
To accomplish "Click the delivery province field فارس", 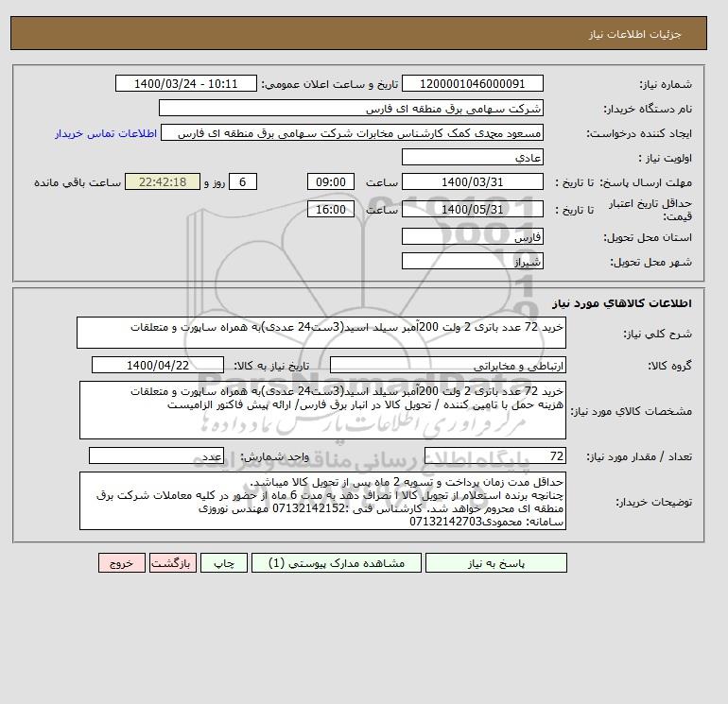I will click(472, 236).
